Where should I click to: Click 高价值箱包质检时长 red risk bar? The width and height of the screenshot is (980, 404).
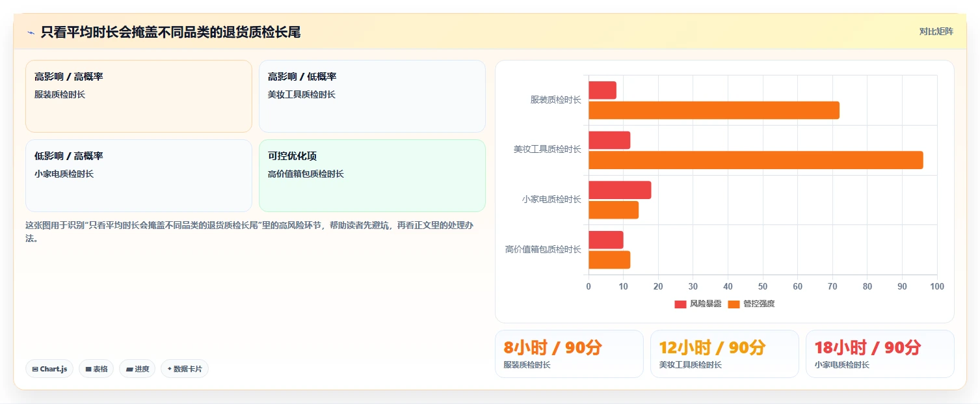pos(606,240)
